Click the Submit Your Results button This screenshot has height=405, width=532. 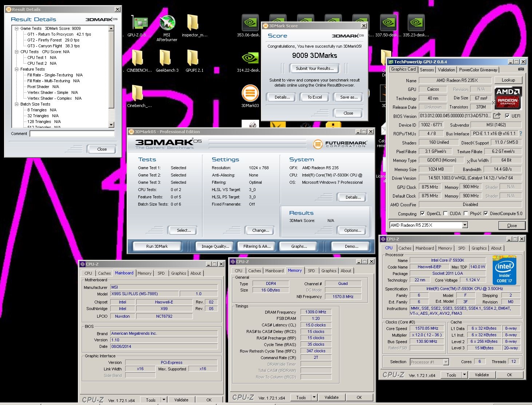315,68
